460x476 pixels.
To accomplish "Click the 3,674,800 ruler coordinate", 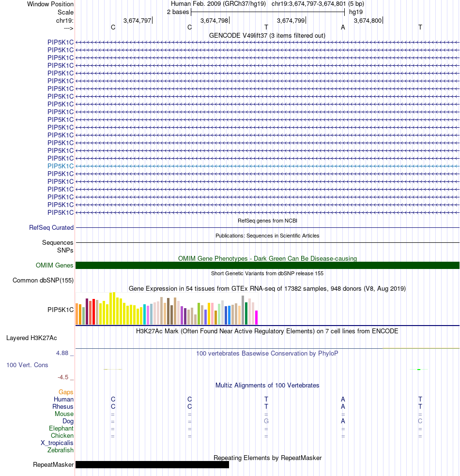I will pyautogui.click(x=368, y=20).
